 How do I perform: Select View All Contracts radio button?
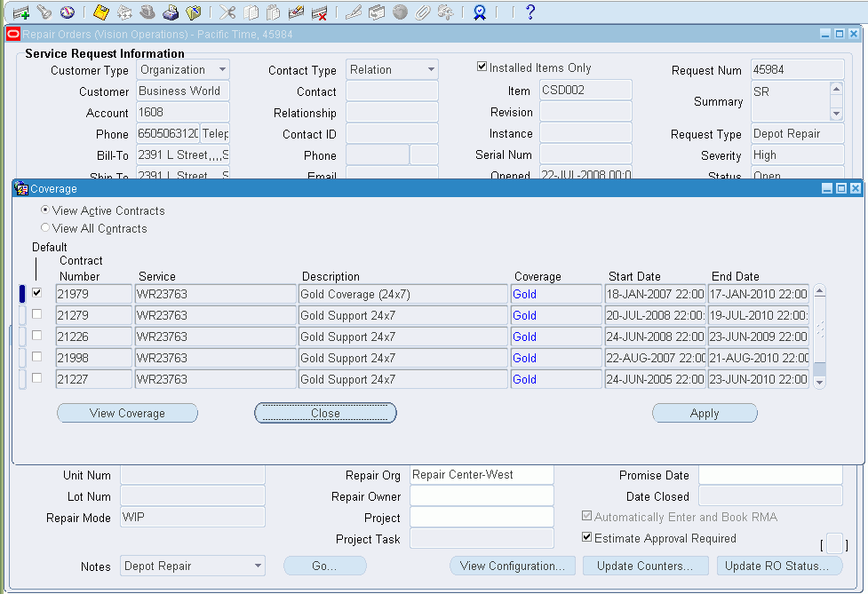44,227
